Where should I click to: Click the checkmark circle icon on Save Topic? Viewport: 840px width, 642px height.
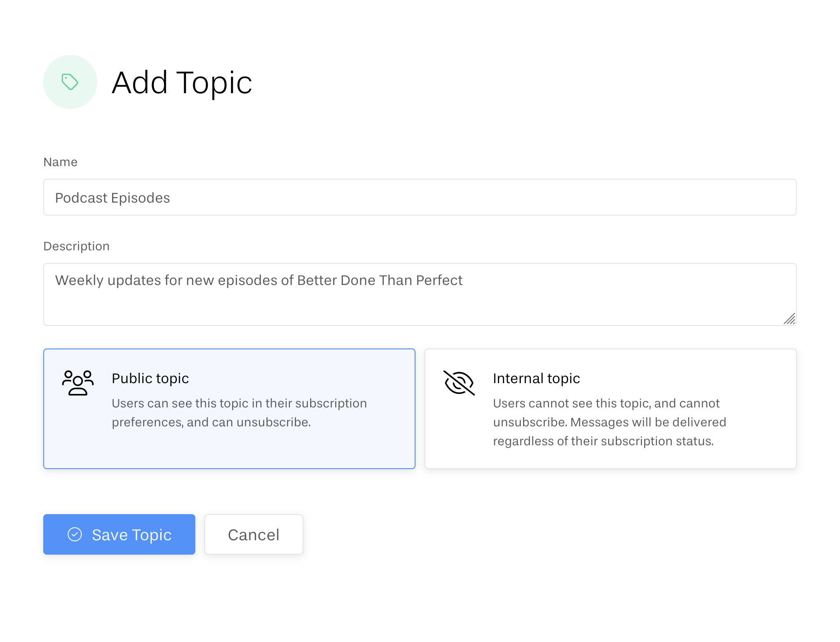point(75,534)
